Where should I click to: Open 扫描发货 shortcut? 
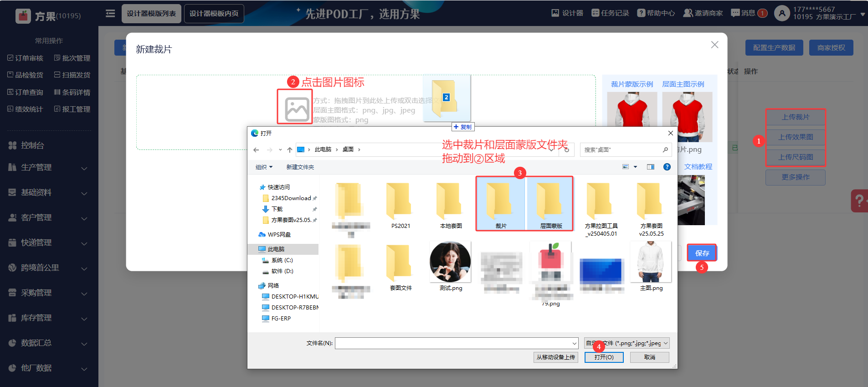72,75
